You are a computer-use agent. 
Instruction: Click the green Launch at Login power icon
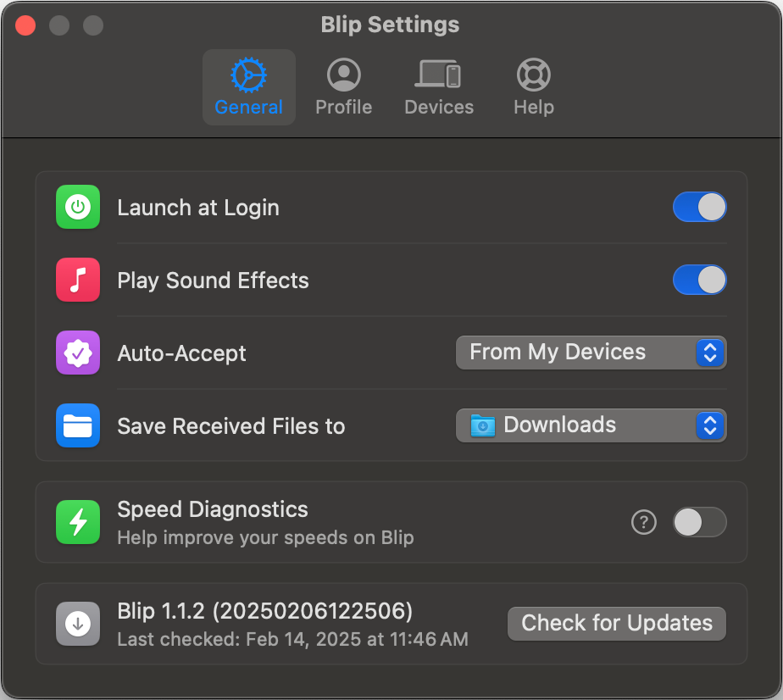click(78, 208)
